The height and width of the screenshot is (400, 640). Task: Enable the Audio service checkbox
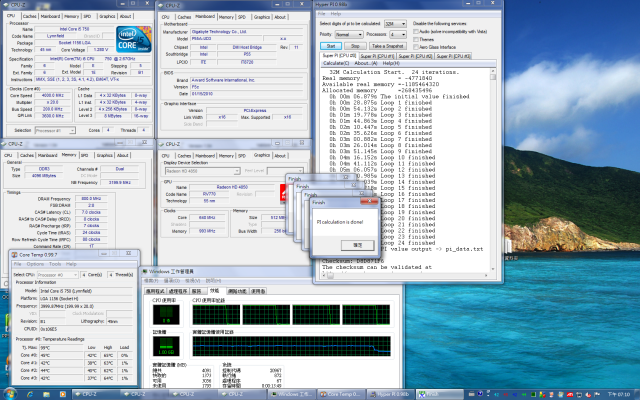416,31
